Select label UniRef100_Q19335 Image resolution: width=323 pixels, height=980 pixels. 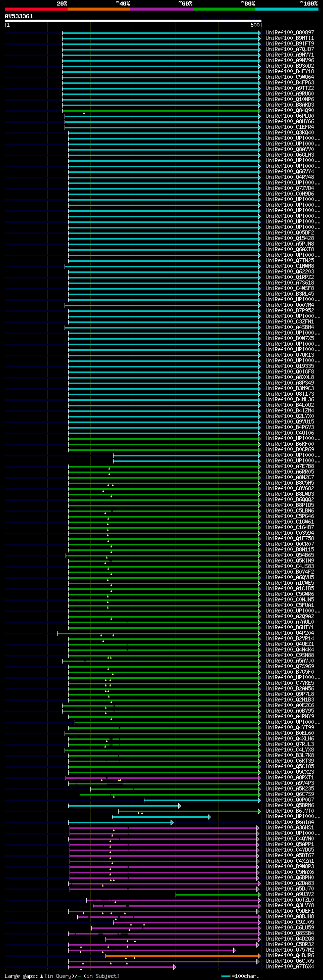point(290,366)
